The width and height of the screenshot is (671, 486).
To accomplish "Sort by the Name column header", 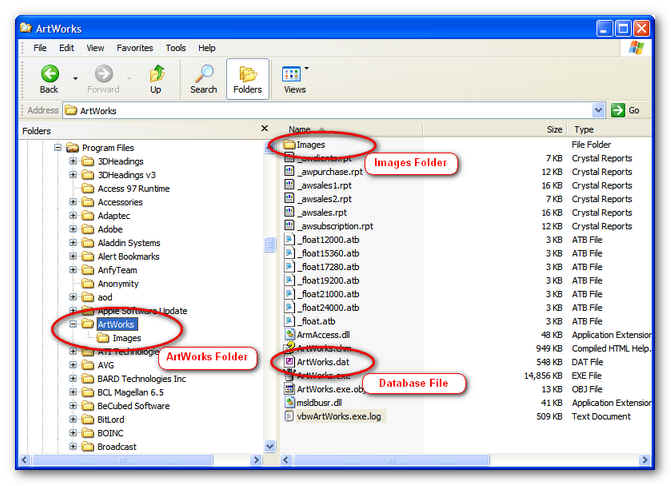I will coord(351,129).
